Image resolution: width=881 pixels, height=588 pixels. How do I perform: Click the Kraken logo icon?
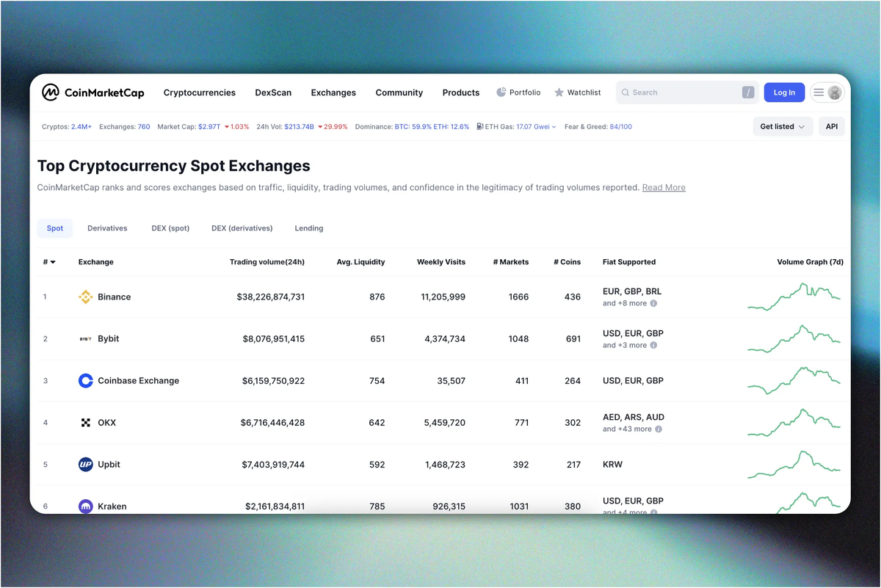point(85,507)
